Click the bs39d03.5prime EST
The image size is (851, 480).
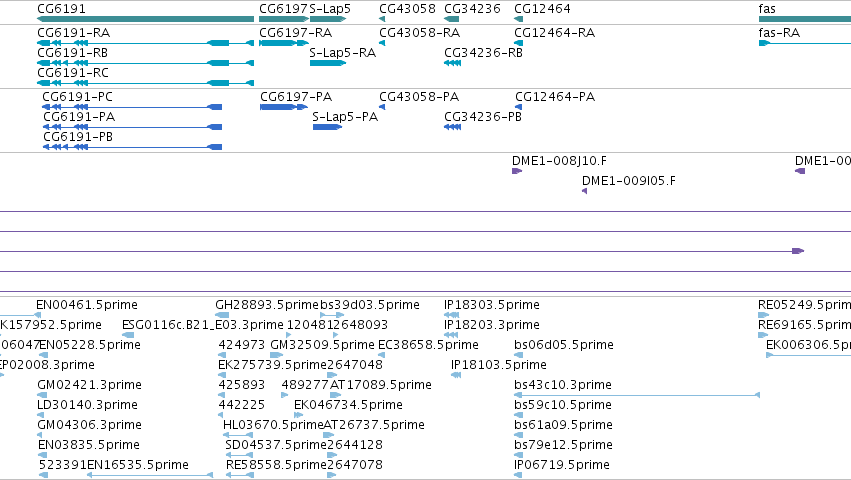click(332, 315)
